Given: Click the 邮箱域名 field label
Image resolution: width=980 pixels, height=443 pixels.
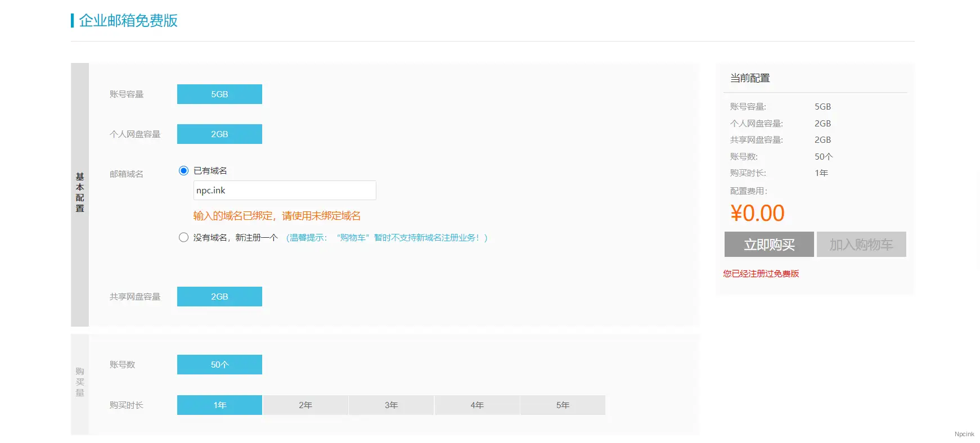Looking at the screenshot, I should pyautogui.click(x=127, y=174).
